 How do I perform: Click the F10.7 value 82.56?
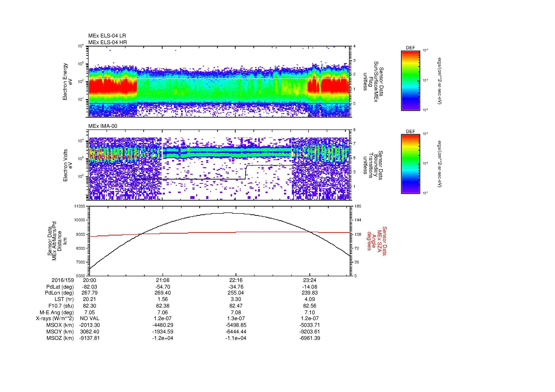[x=310, y=306]
